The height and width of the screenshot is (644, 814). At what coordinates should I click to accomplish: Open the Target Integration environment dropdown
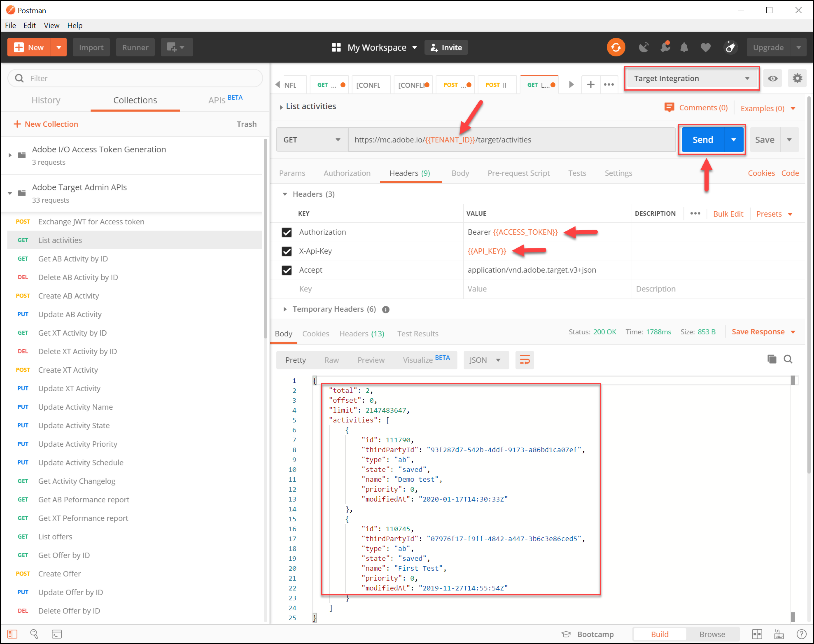coord(691,78)
